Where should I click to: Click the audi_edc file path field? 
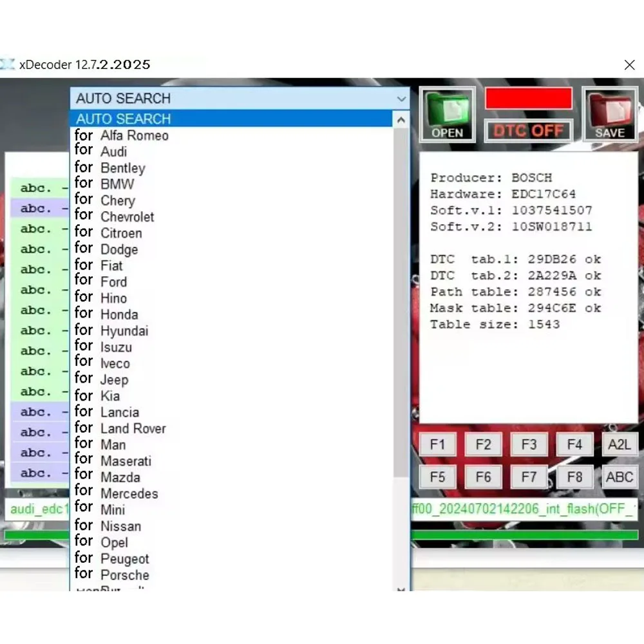point(37,509)
